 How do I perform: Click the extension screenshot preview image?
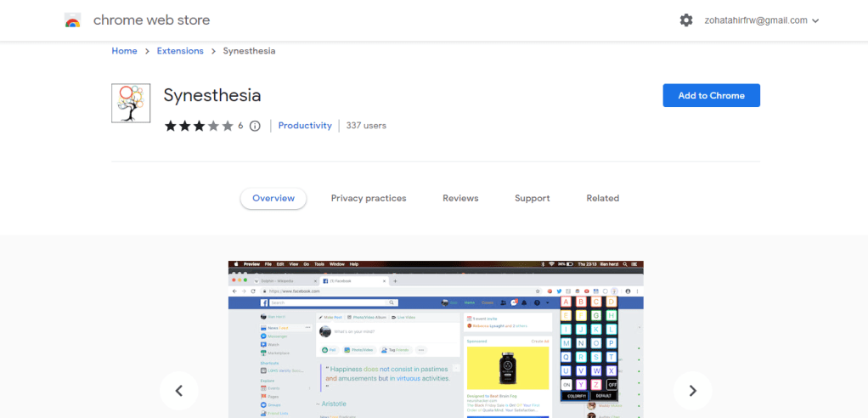click(x=435, y=340)
